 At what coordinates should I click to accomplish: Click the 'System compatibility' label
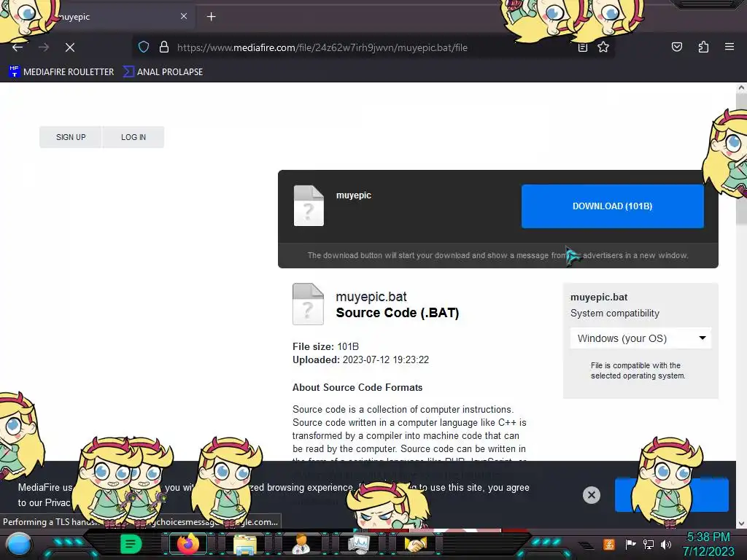coord(614,314)
